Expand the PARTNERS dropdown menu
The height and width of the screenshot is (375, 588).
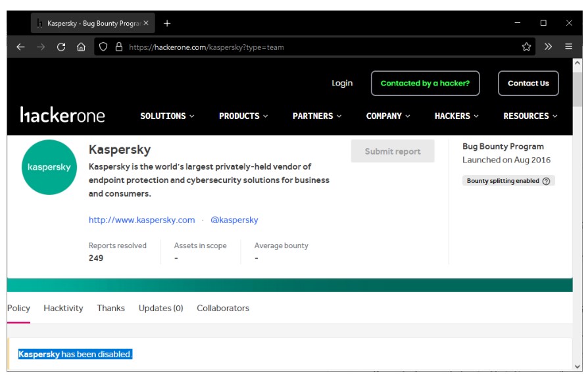point(317,116)
